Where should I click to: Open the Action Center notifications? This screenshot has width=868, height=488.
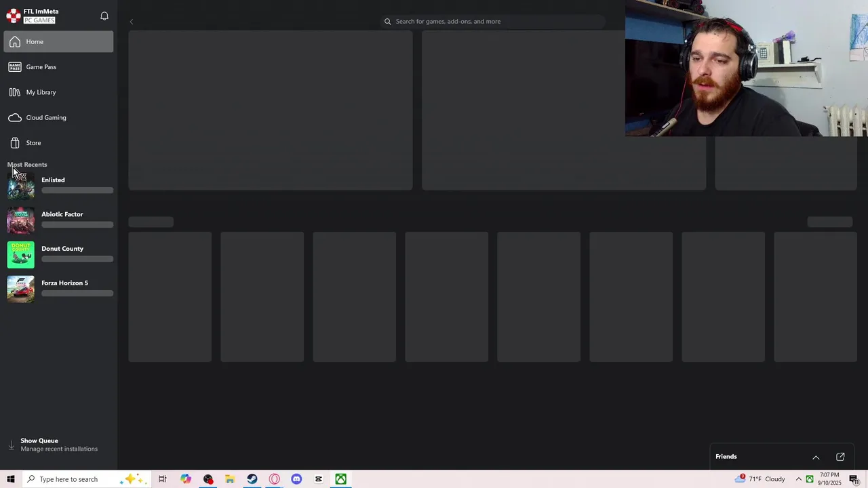(854, 479)
